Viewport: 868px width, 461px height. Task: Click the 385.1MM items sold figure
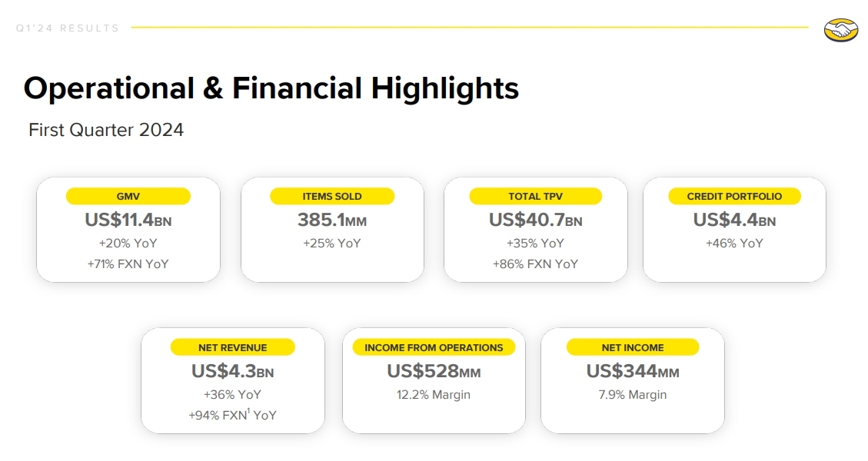332,221
